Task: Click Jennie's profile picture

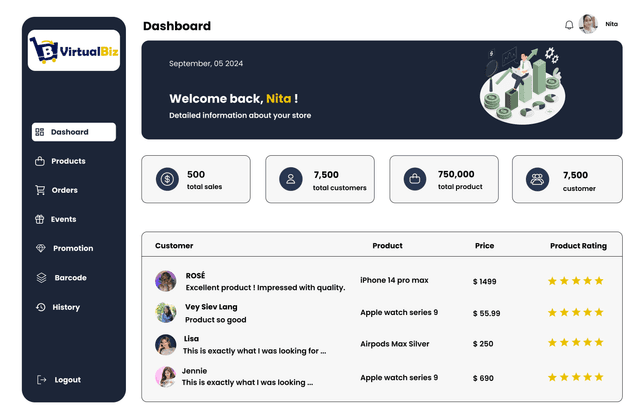Action: pos(166,376)
